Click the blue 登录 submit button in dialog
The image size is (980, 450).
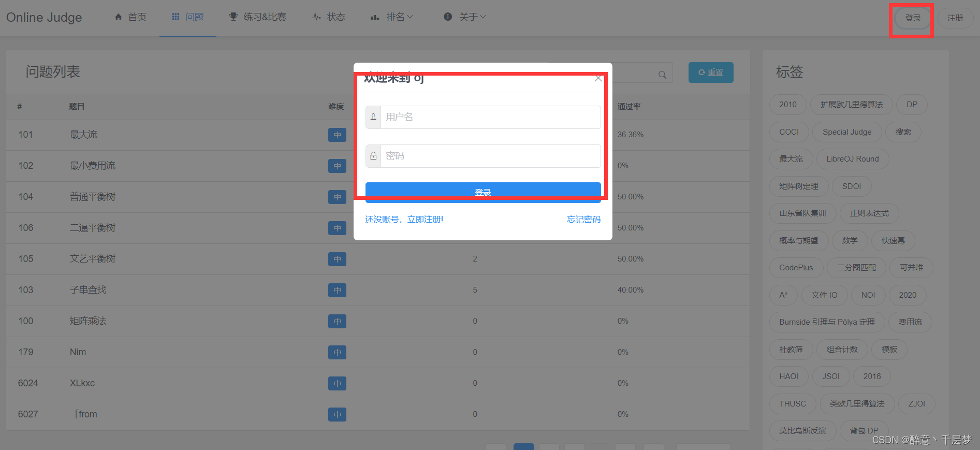(483, 192)
